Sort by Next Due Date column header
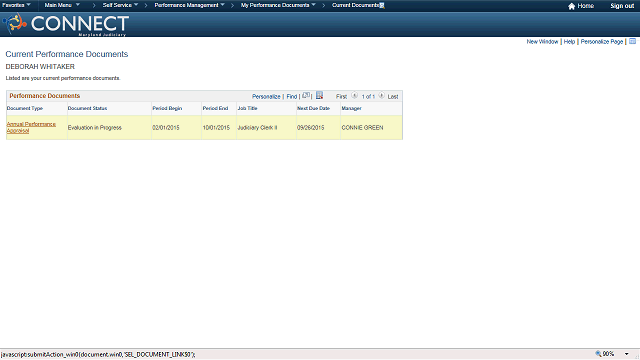640x360 pixels. tap(313, 109)
